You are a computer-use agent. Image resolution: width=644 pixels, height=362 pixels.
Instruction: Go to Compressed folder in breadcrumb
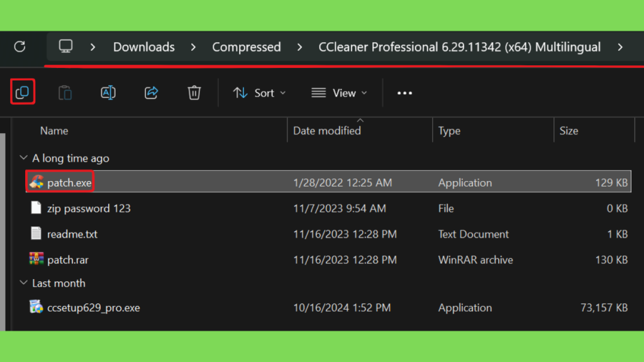pyautogui.click(x=247, y=47)
